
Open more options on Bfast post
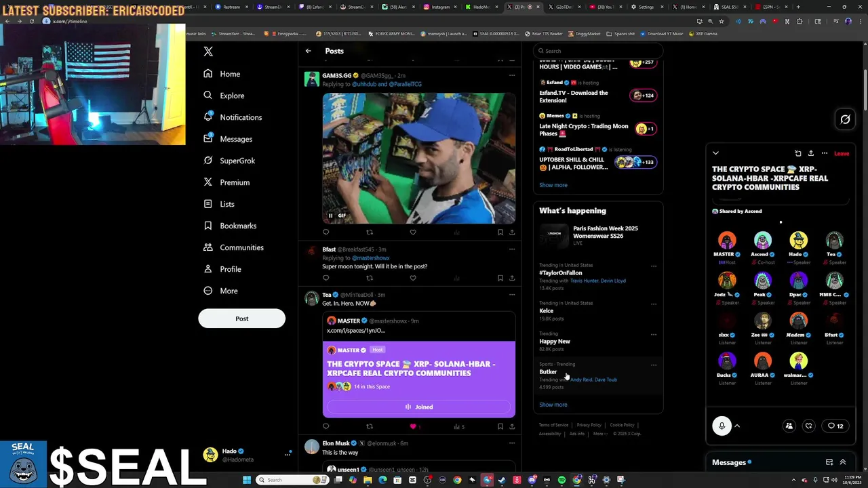(x=512, y=249)
